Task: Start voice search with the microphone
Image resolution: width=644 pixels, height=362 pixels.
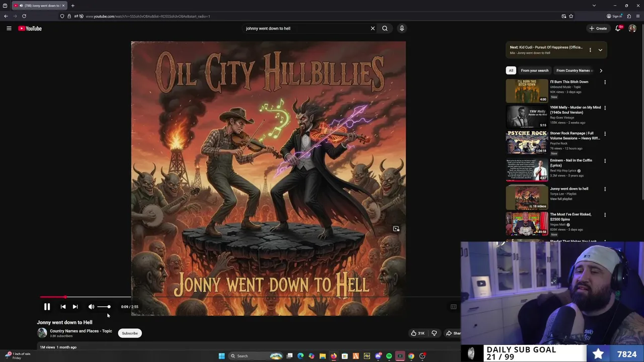Action: pyautogui.click(x=402, y=29)
